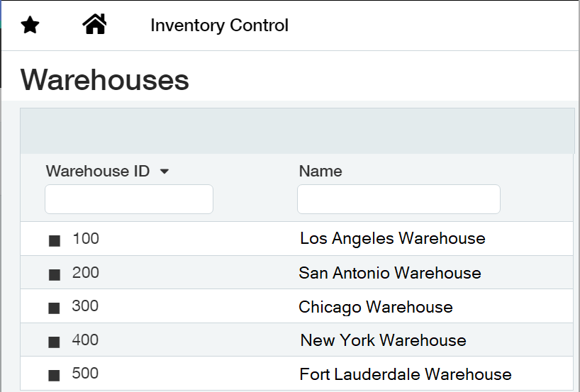Go to the Home icon
The width and height of the screenshot is (580, 392).
94,24
